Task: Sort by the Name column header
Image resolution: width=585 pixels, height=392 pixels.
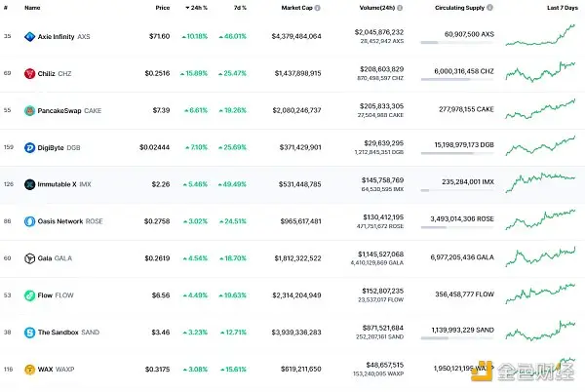Action: pyautogui.click(x=32, y=8)
